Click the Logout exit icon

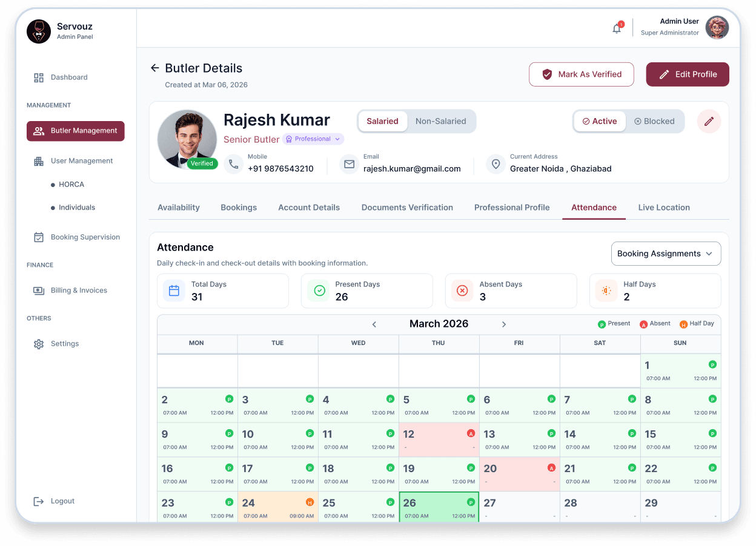click(39, 501)
